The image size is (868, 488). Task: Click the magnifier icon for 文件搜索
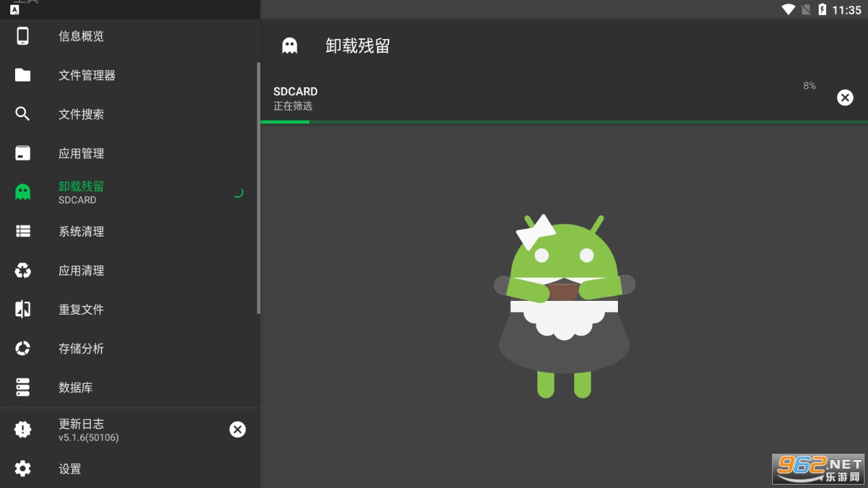pos(23,114)
